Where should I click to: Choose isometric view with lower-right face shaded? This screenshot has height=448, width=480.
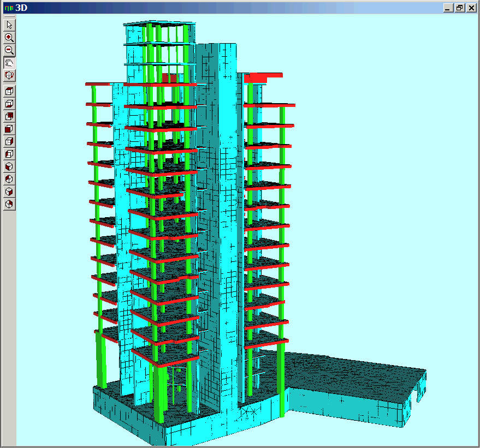point(9,192)
